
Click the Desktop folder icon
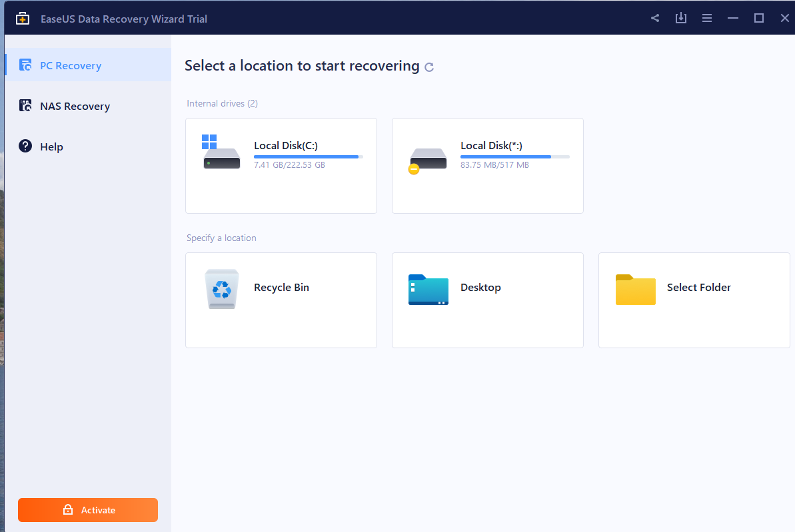point(428,290)
